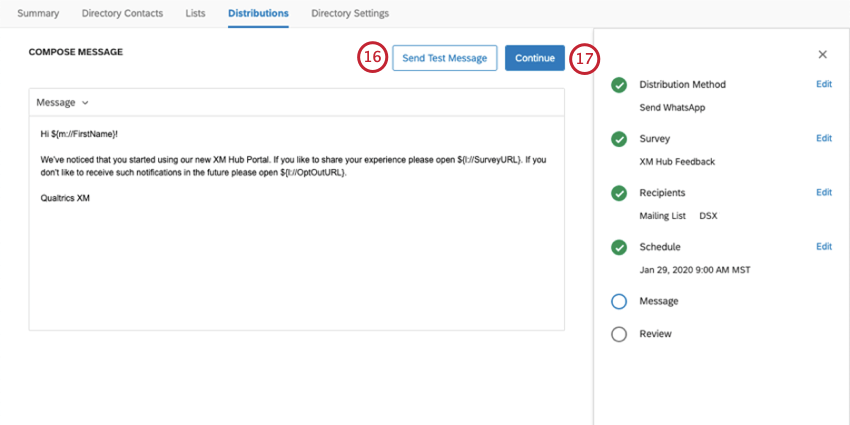Image resolution: width=850 pixels, height=425 pixels.
Task: Expand the Message dropdown chevron
Action: [85, 102]
